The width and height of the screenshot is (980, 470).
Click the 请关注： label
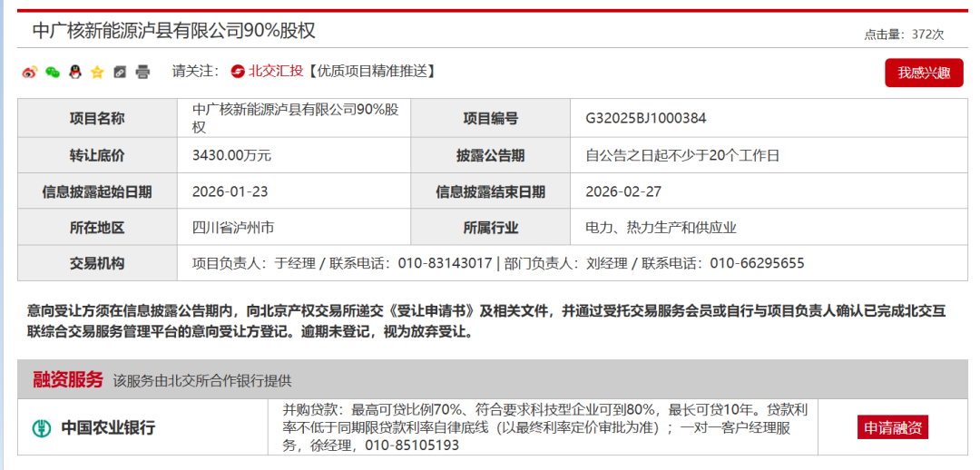point(196,72)
